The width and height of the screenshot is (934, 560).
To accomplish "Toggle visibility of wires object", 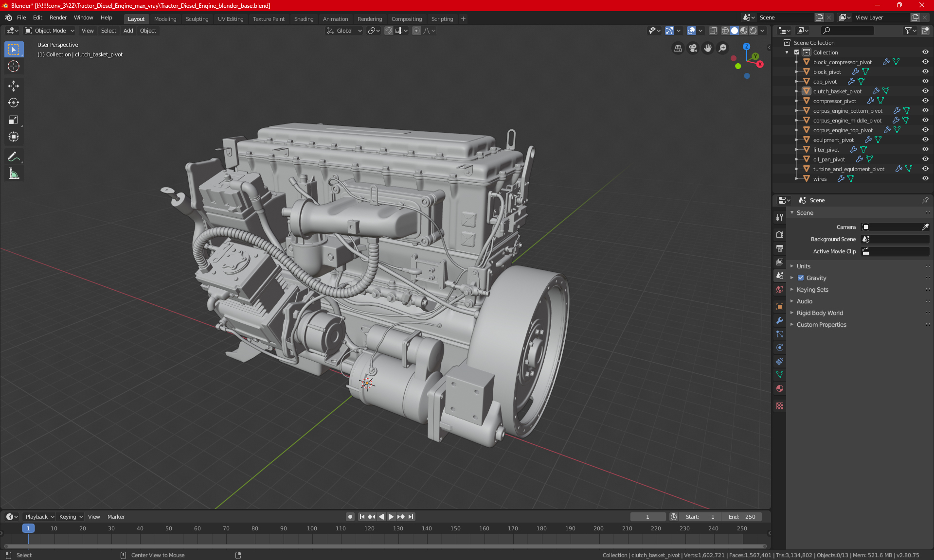I will pyautogui.click(x=925, y=178).
